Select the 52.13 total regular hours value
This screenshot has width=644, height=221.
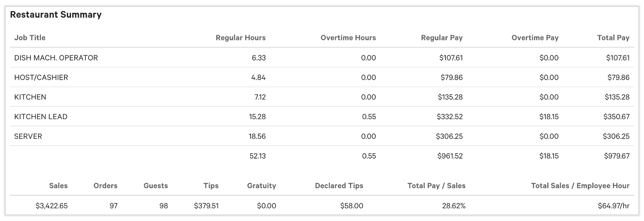(257, 156)
